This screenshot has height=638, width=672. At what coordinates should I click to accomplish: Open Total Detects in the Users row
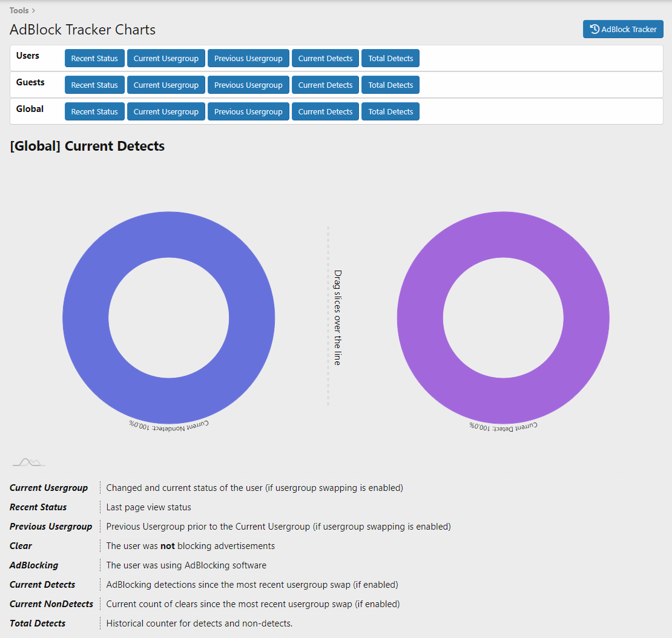390,59
